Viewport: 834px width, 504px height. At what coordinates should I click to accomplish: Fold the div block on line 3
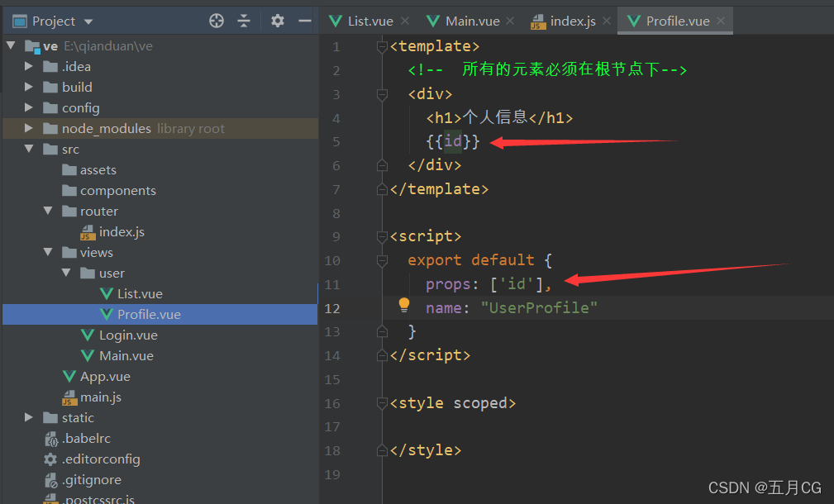[x=382, y=95]
